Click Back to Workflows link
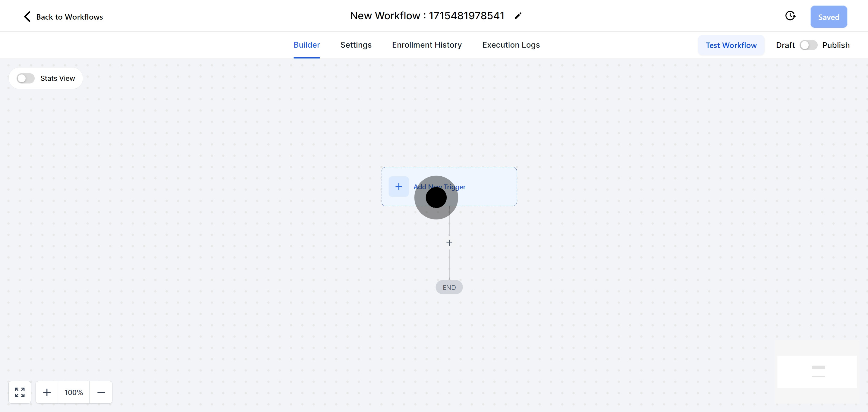This screenshot has height=412, width=868. tap(69, 17)
